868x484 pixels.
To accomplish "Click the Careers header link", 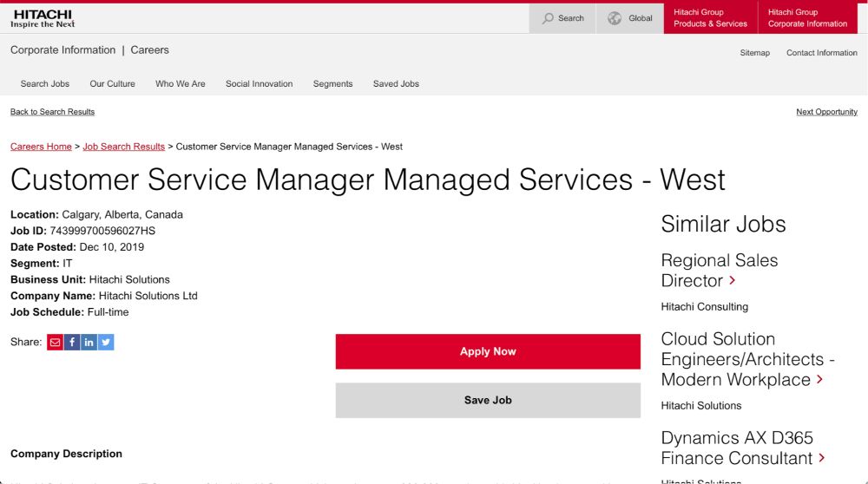I will pos(149,49).
